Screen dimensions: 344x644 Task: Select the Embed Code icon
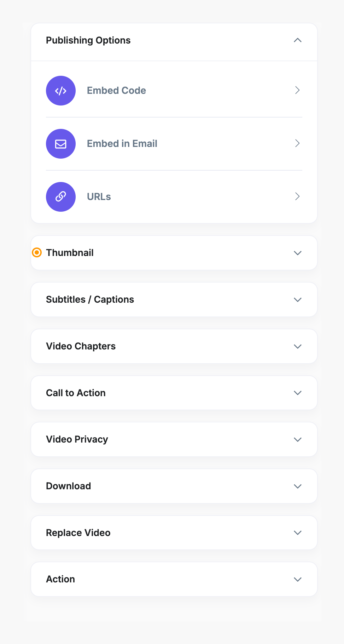[60, 91]
